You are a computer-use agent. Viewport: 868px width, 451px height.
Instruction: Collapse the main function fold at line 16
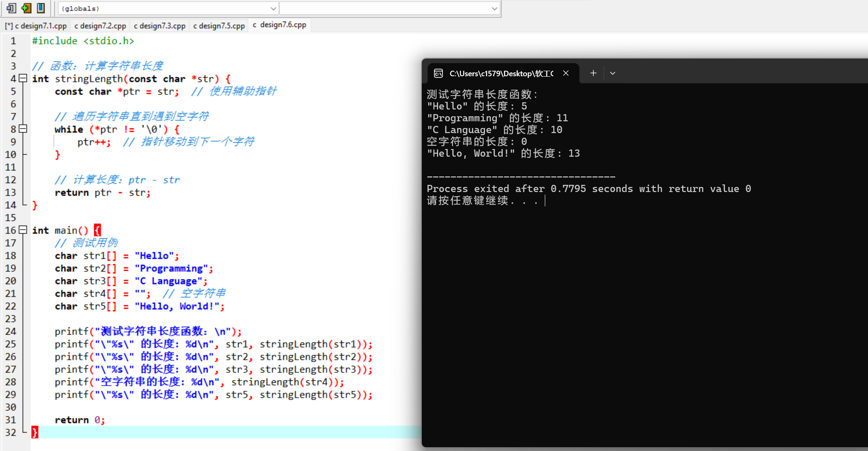coord(23,230)
